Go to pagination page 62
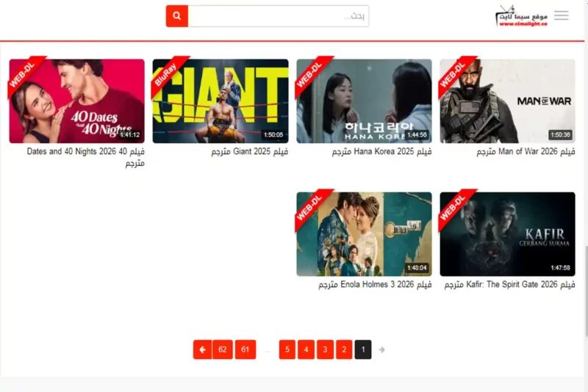This screenshot has width=588, height=392. click(x=223, y=349)
